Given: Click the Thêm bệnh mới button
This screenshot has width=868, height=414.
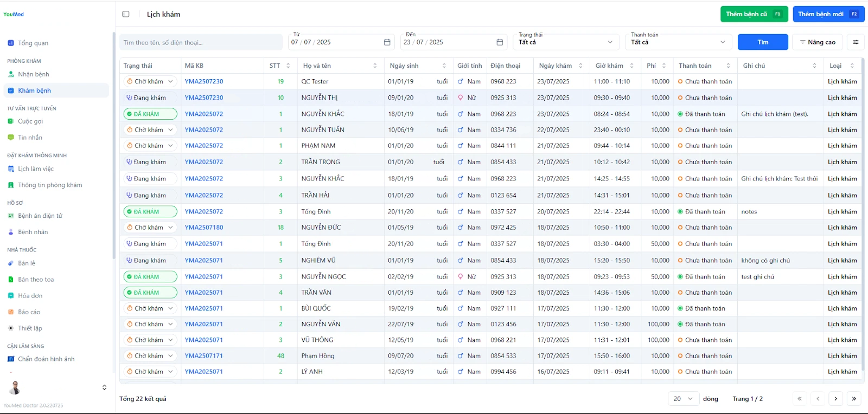Looking at the screenshot, I should pos(828,14).
